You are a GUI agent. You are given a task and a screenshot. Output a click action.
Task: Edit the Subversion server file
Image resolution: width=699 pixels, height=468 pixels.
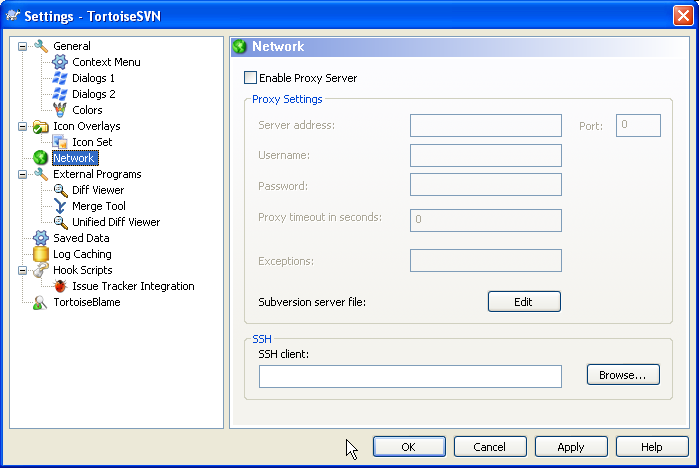(524, 301)
